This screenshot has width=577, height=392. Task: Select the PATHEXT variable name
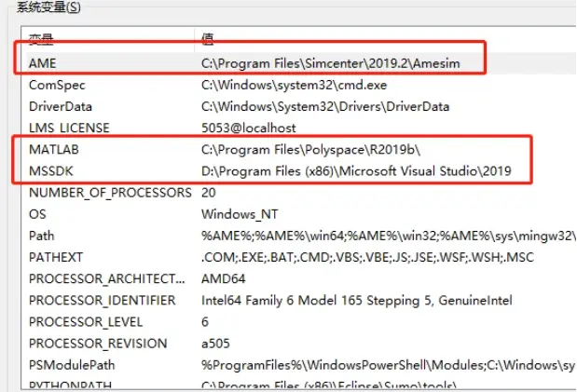(x=56, y=257)
